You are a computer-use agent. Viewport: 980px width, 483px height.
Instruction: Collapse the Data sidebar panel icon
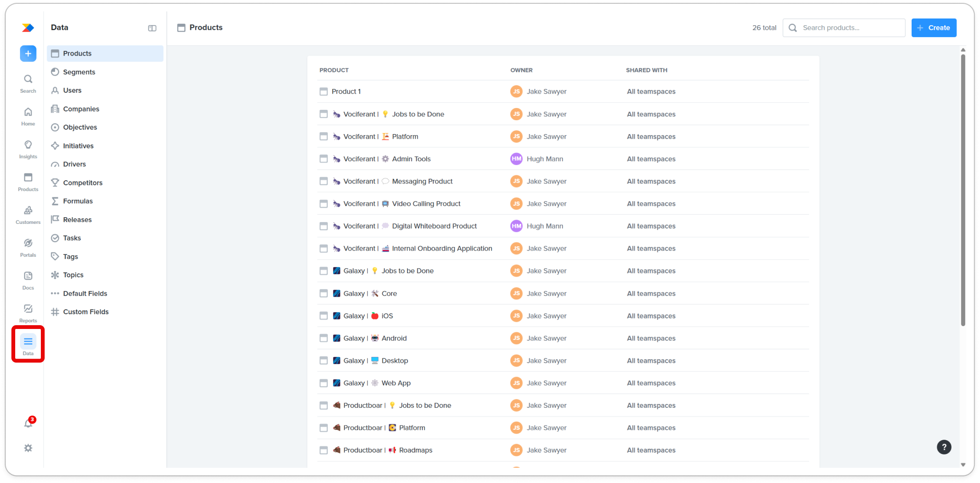(x=152, y=28)
